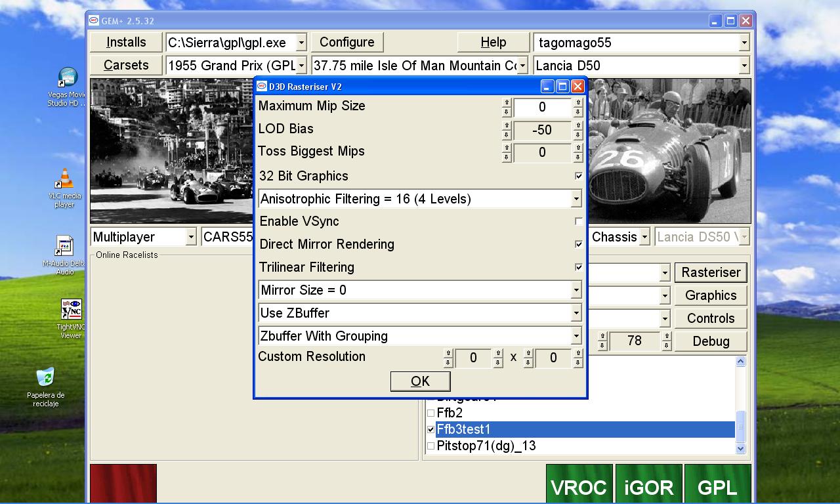
Task: Open the dropdown beside Rasteriser button
Action: pyautogui.click(x=665, y=272)
